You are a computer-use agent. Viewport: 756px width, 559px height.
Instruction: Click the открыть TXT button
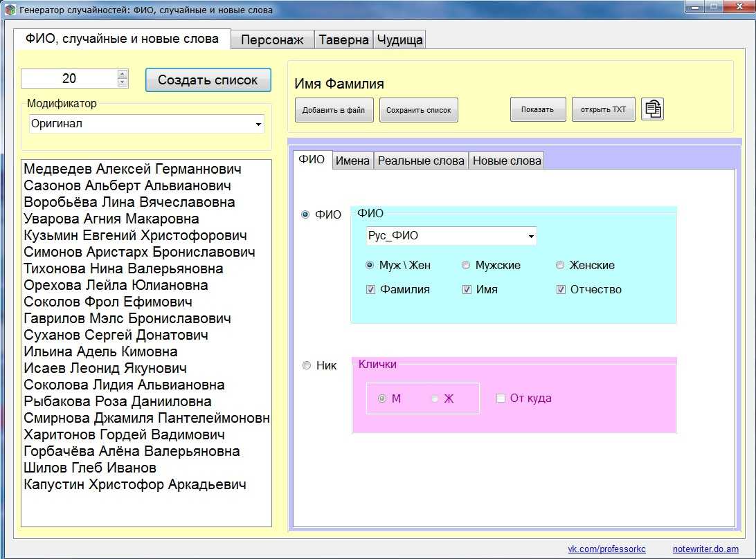(603, 109)
